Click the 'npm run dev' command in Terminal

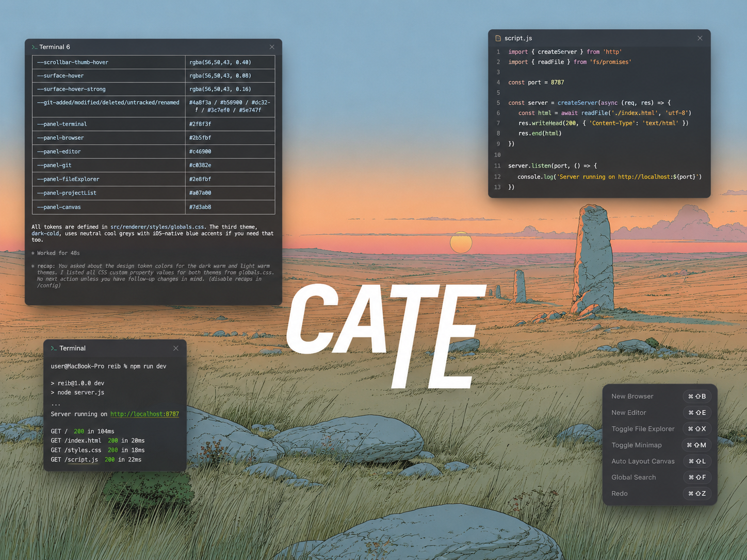point(148,366)
